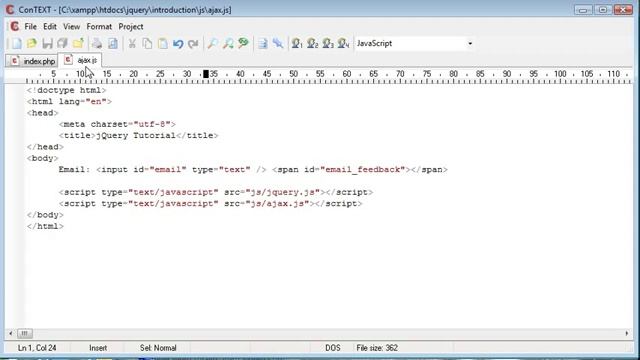Click the Save file icon

(x=47, y=43)
